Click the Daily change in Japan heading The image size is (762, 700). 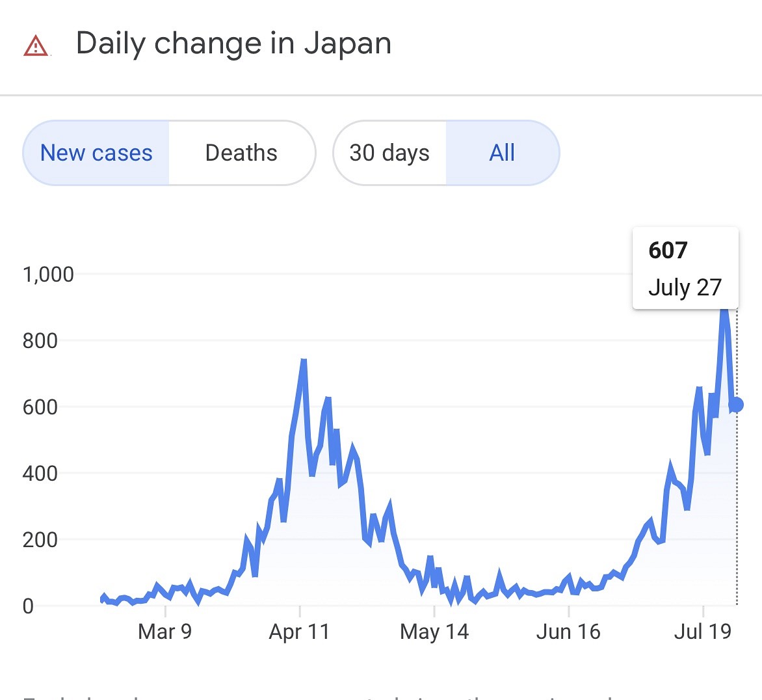(x=233, y=44)
